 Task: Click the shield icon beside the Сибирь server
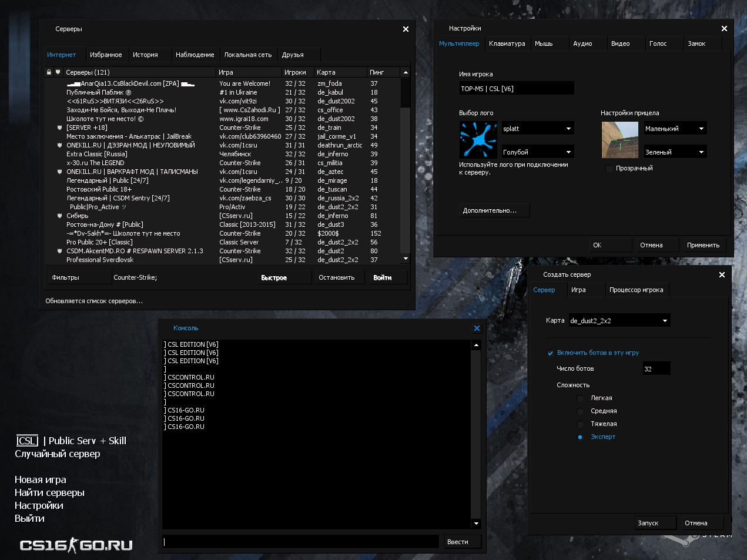59,216
